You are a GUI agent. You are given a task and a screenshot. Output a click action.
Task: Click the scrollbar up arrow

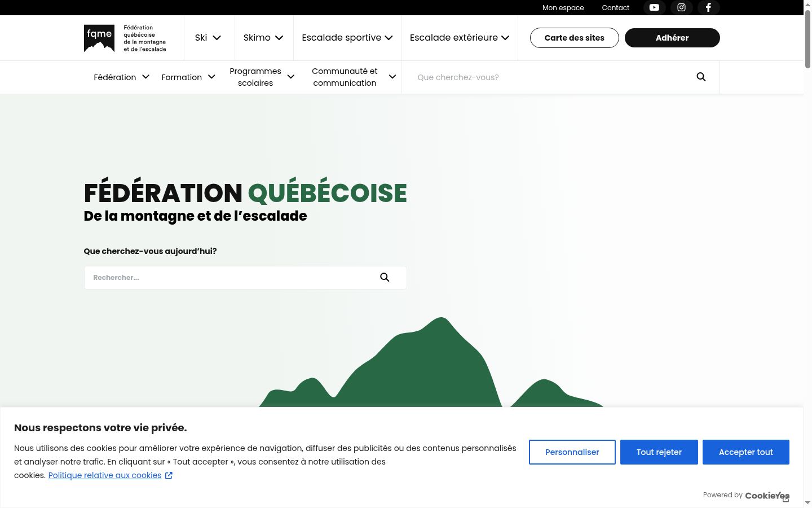click(x=807, y=4)
